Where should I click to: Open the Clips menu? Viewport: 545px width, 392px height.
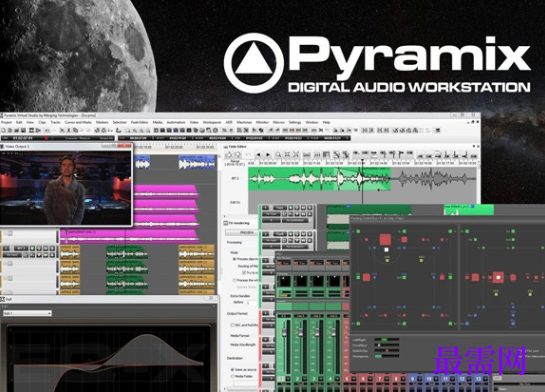tap(42, 122)
